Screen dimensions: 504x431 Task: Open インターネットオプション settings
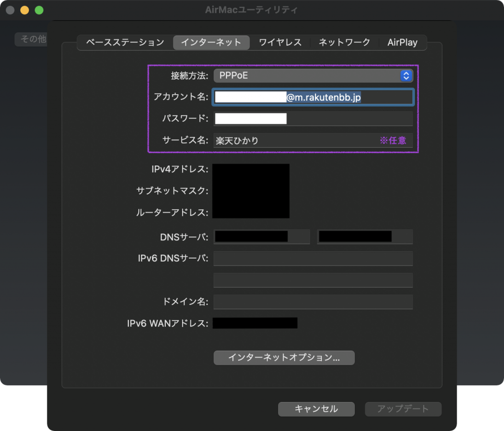[x=284, y=358]
